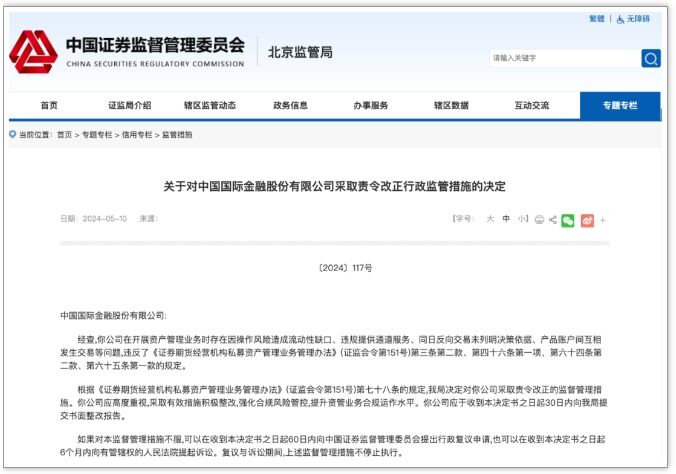The height and width of the screenshot is (474, 676).
Task: Click 中国证券监督管理委员会 title text
Action: point(155,45)
